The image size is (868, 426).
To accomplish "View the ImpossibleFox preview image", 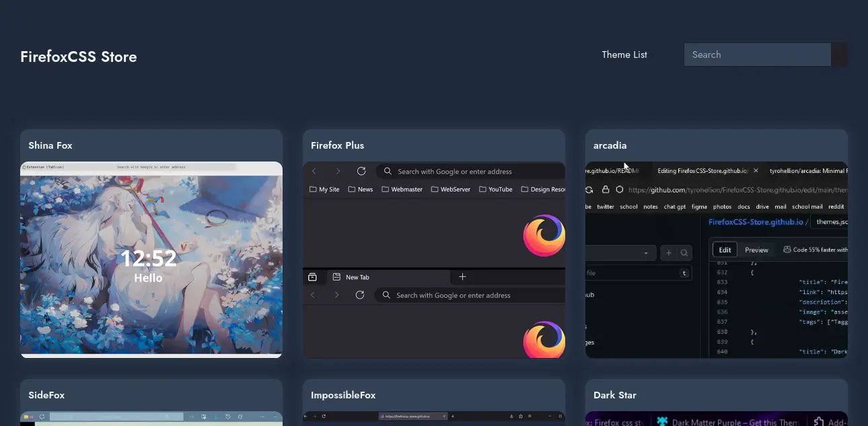I will pyautogui.click(x=434, y=419).
